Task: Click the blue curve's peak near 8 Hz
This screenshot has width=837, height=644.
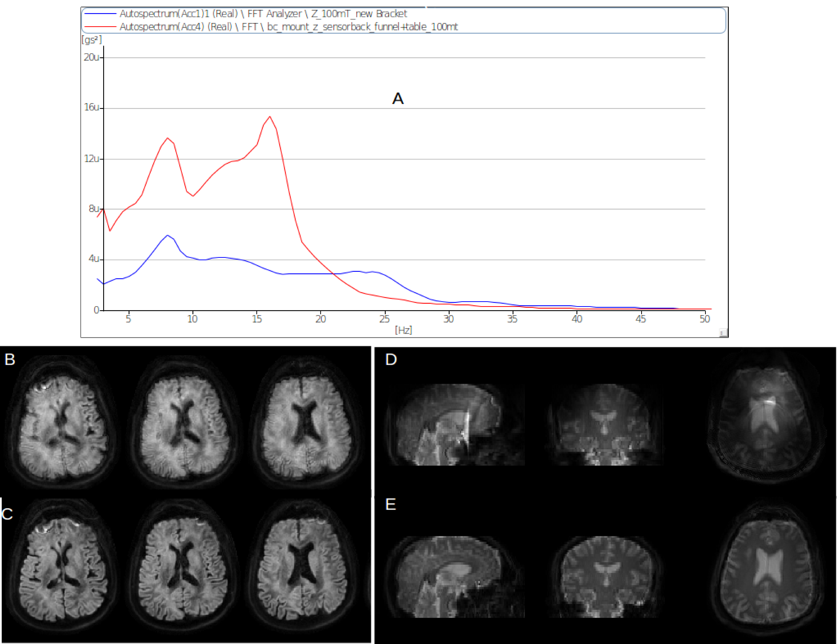Action: (168, 235)
